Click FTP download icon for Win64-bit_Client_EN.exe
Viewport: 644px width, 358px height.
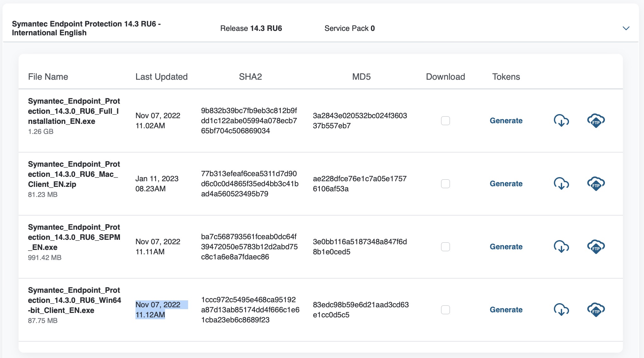(596, 309)
